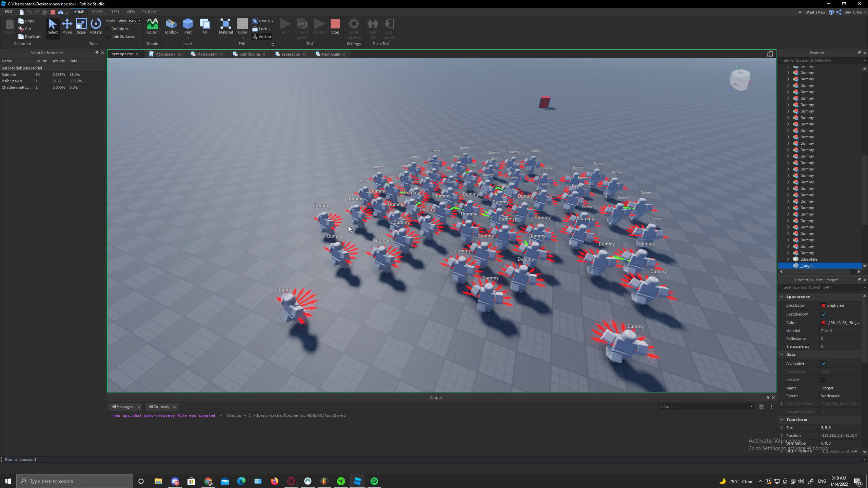This screenshot has height=488, width=868.
Task: Select the Rotate tool
Action: 96,26
